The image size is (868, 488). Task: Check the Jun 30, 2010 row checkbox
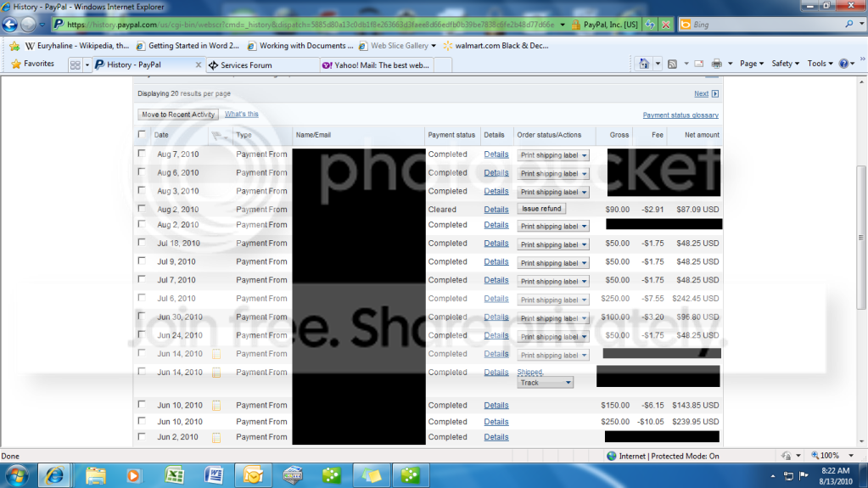pos(142,316)
